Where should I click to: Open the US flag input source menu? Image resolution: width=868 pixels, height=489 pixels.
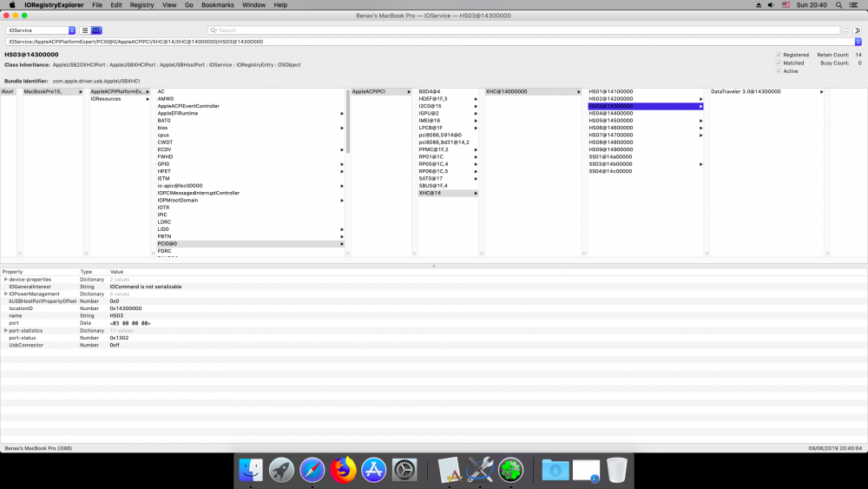coord(786,5)
